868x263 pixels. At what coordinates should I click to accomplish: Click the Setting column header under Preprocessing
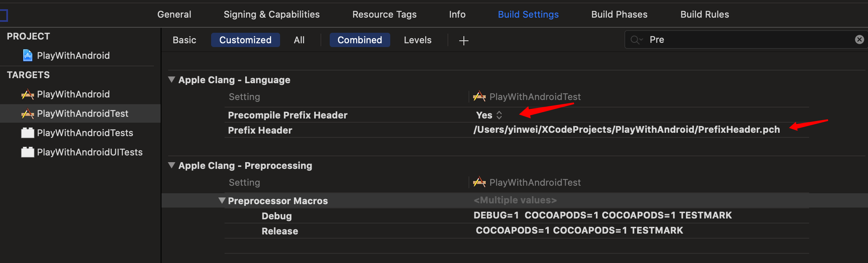pyautogui.click(x=244, y=182)
